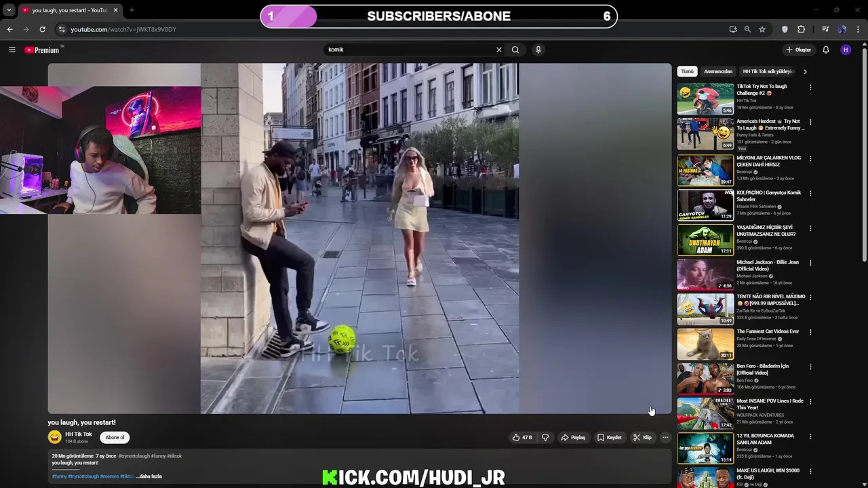Close the 'you laugh, you restart!' tab
This screenshot has height=488, width=868.
click(x=116, y=10)
